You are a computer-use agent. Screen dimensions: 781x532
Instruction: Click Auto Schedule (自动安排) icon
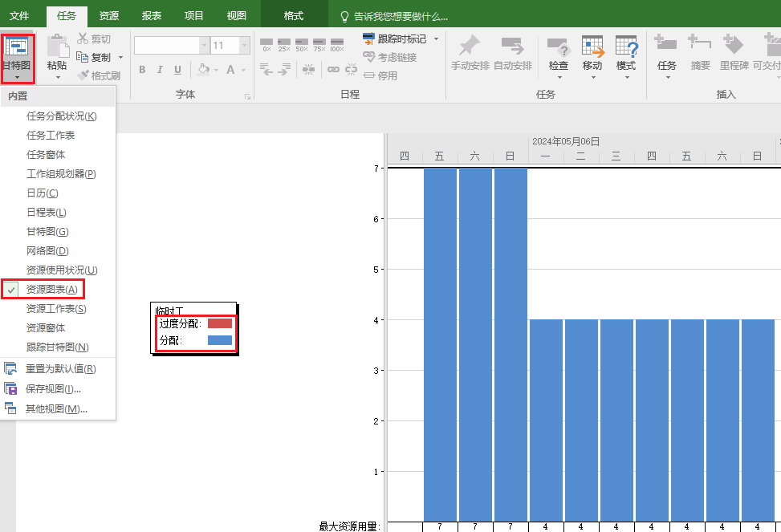(x=513, y=45)
